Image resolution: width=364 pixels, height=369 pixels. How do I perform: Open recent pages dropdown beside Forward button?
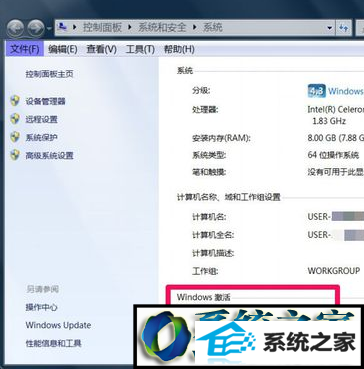(x=49, y=29)
